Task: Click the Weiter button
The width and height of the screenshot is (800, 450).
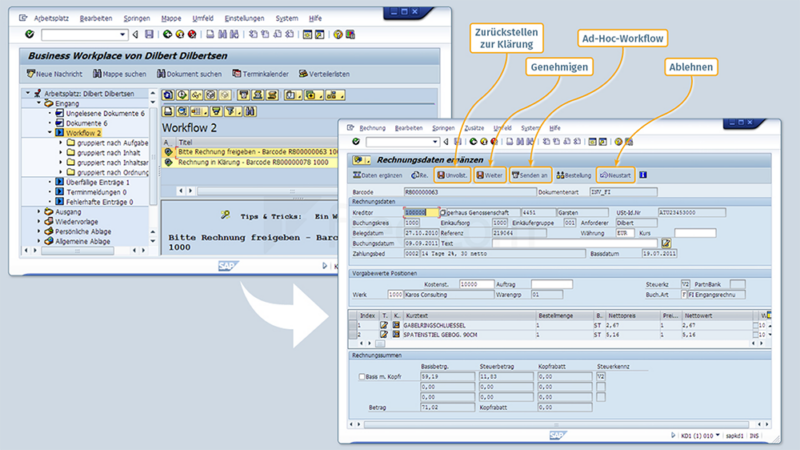Action: [x=490, y=175]
